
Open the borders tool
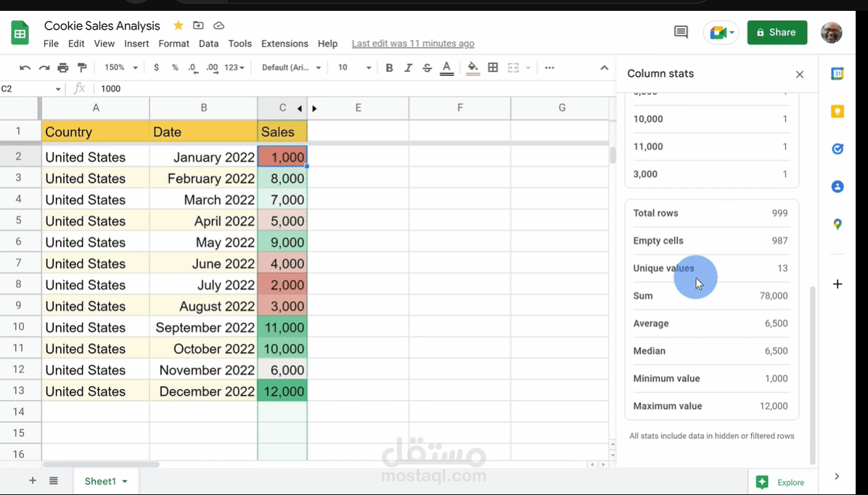[493, 67]
